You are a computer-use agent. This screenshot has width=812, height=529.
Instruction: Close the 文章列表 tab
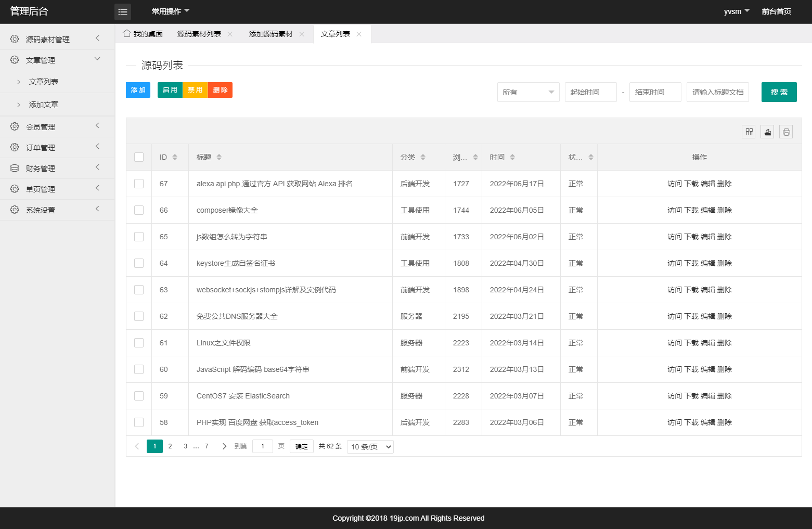click(x=359, y=34)
